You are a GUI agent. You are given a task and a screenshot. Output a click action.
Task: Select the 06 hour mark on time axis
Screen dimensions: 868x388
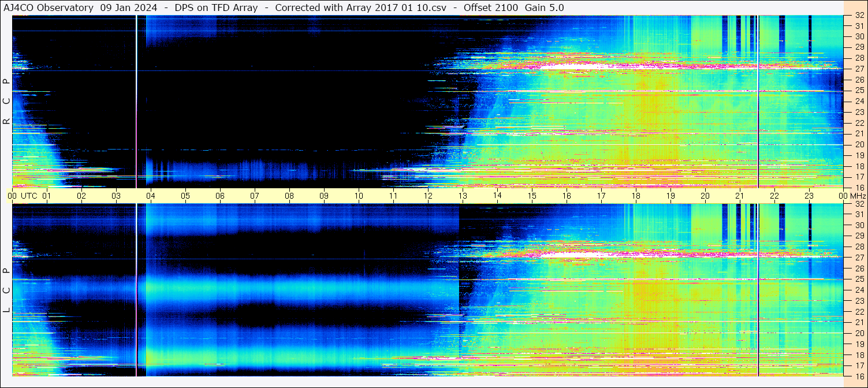pyautogui.click(x=219, y=196)
